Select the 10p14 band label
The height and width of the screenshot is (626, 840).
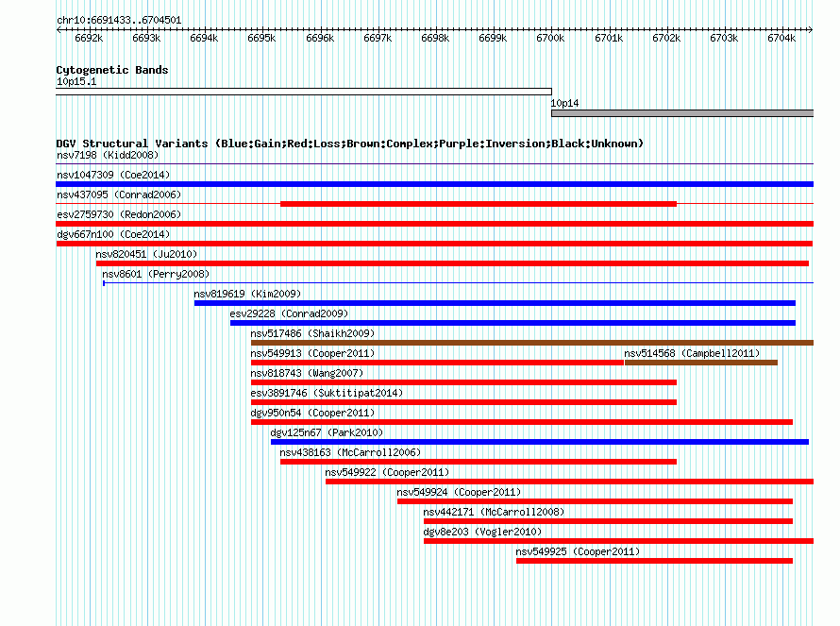click(564, 104)
